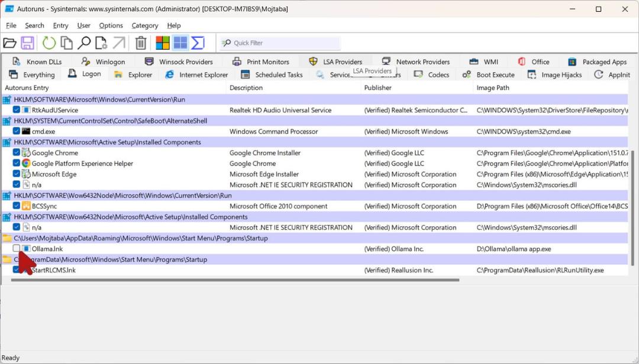
Task: Click the installer icon beside Google Chrome entry
Action: pos(26,152)
